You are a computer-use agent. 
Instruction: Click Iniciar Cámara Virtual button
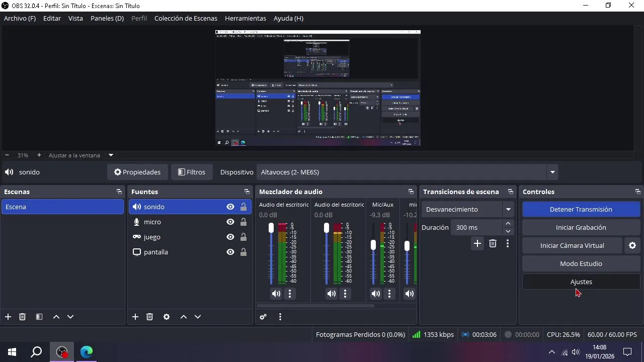click(x=572, y=245)
